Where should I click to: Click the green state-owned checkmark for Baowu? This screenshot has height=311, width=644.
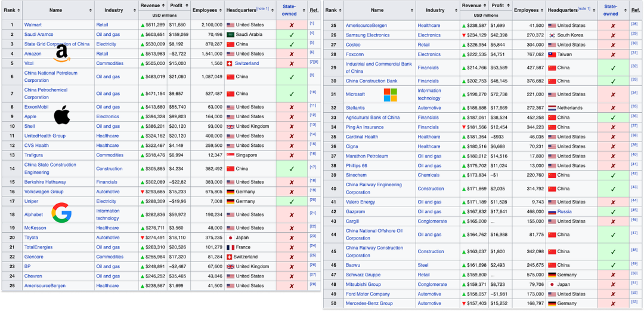[x=613, y=265]
